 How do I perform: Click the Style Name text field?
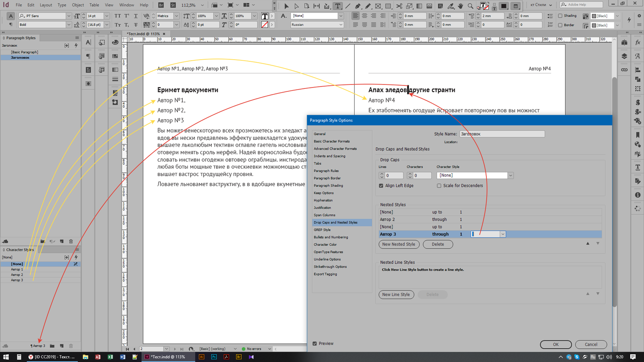tap(501, 134)
